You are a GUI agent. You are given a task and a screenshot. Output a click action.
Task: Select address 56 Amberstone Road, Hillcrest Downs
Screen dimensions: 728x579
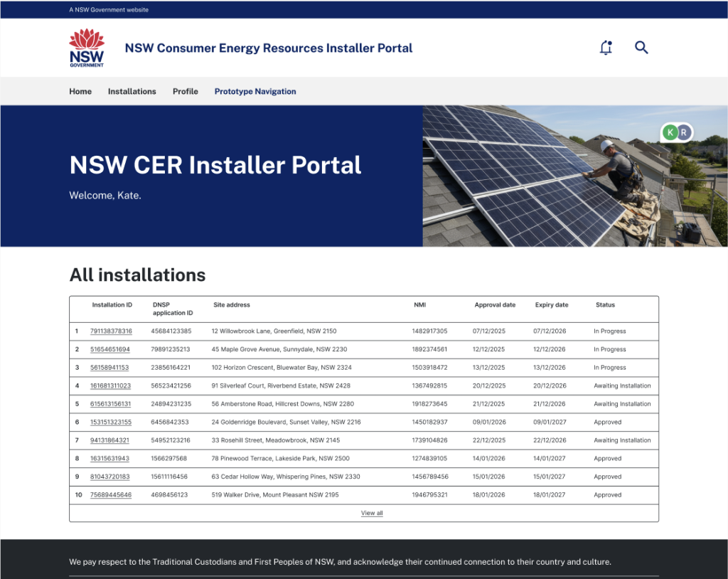point(283,404)
